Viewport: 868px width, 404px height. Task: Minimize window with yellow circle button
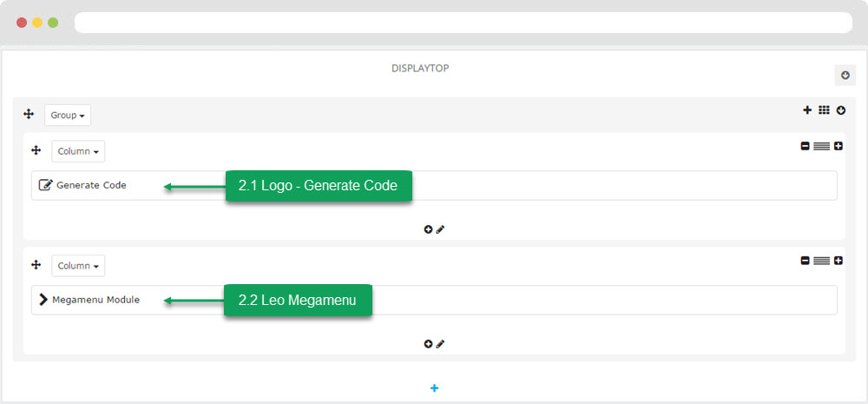[37, 23]
